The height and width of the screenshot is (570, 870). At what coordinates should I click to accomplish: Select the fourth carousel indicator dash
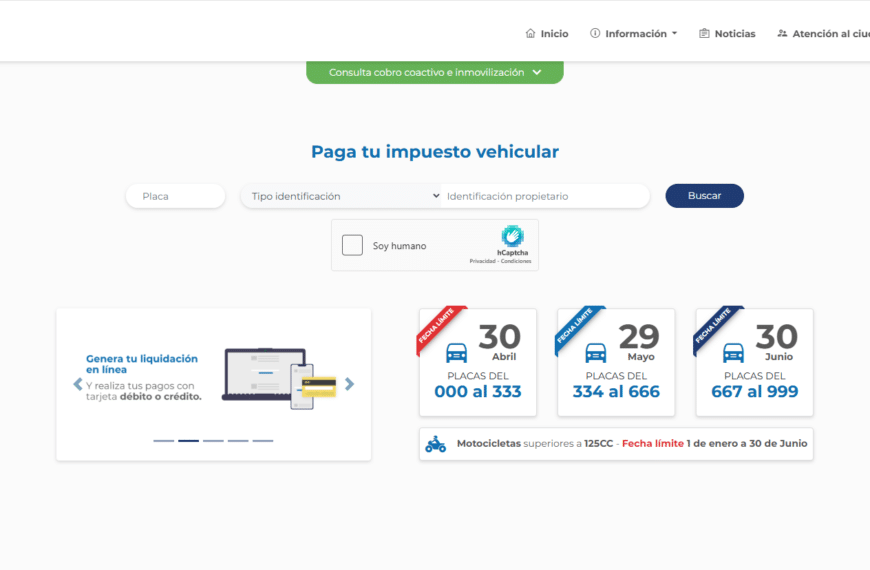238,441
